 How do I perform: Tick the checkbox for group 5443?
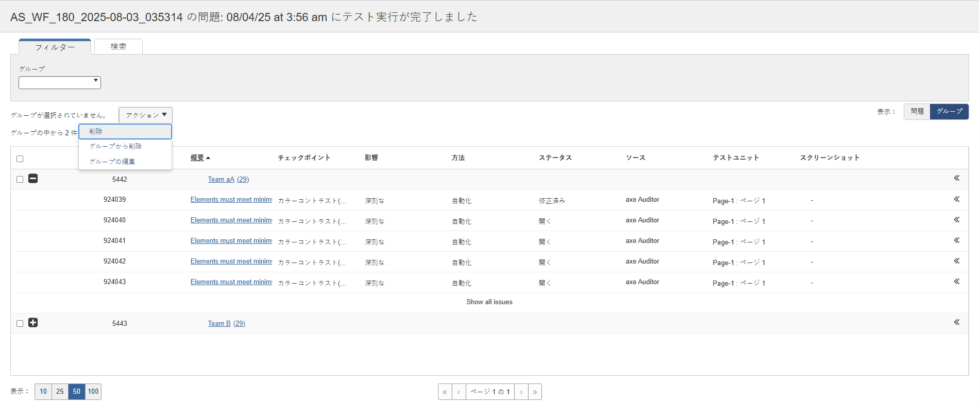pos(20,323)
